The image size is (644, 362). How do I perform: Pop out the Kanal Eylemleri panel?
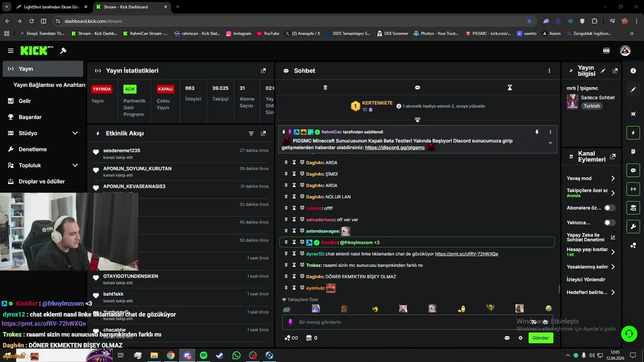(612, 156)
